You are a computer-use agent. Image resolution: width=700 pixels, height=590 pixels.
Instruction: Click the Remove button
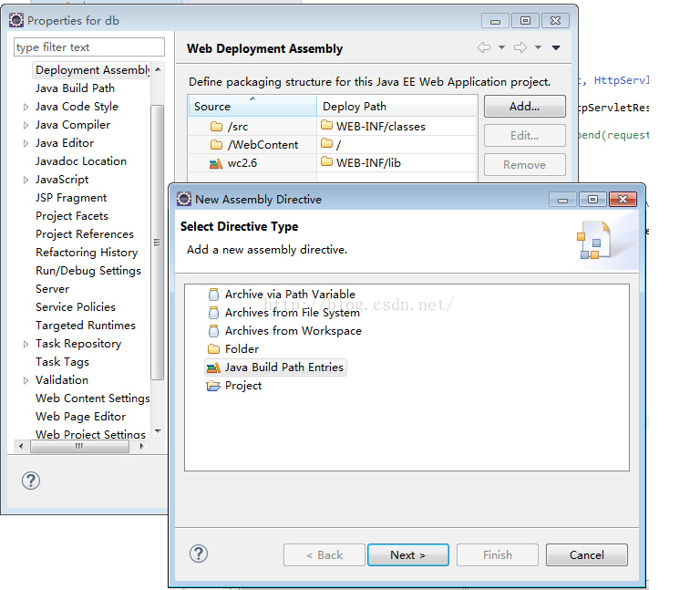(x=525, y=165)
